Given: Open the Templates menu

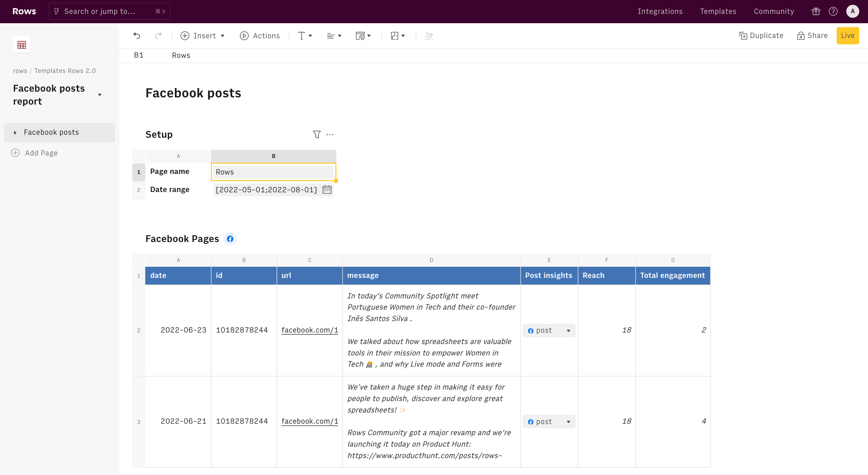Looking at the screenshot, I should point(718,11).
